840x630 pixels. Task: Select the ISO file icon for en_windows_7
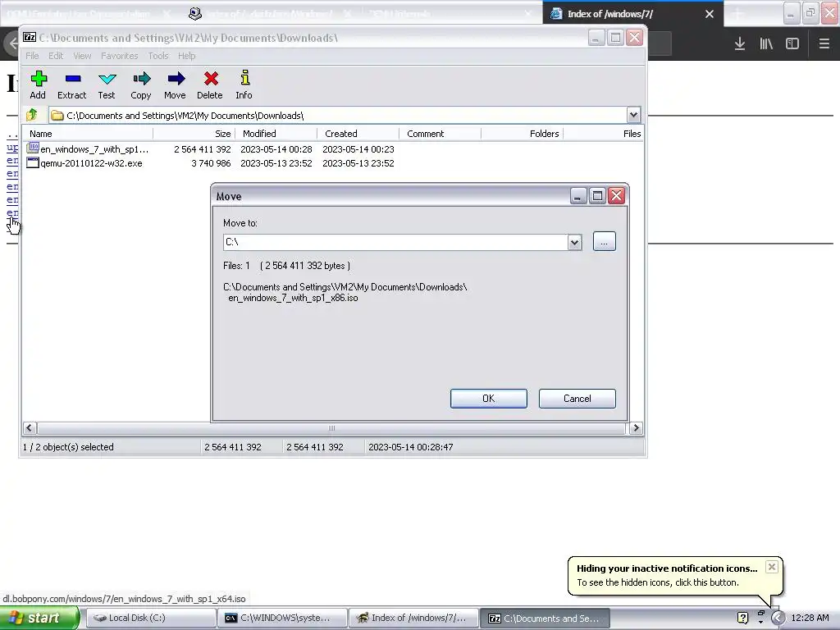(x=33, y=148)
